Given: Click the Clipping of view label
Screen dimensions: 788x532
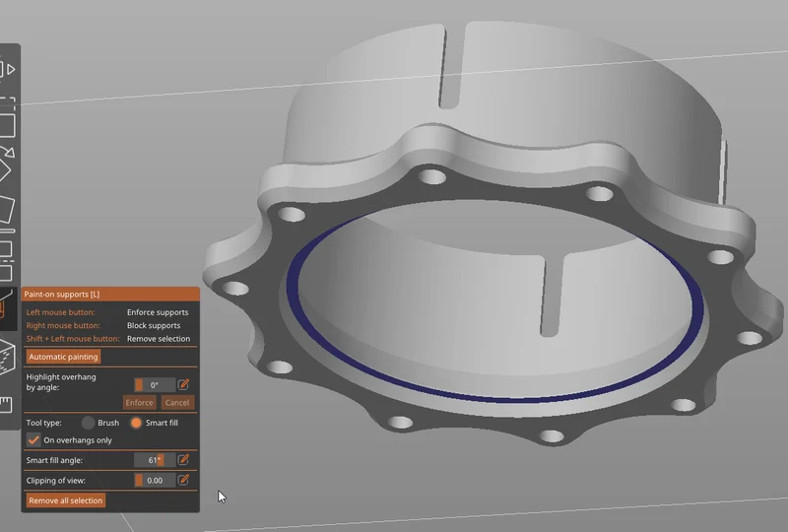Looking at the screenshot, I should tap(56, 481).
